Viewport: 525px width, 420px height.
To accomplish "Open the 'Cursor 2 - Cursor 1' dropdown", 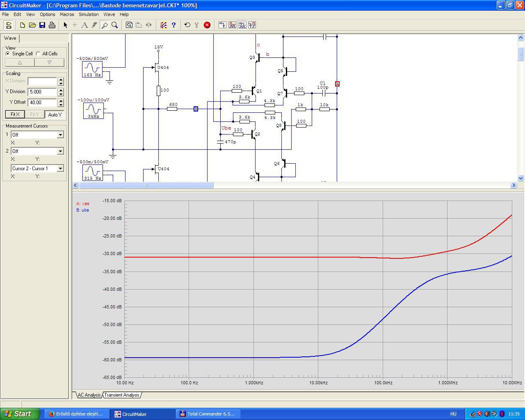I will click(60, 168).
